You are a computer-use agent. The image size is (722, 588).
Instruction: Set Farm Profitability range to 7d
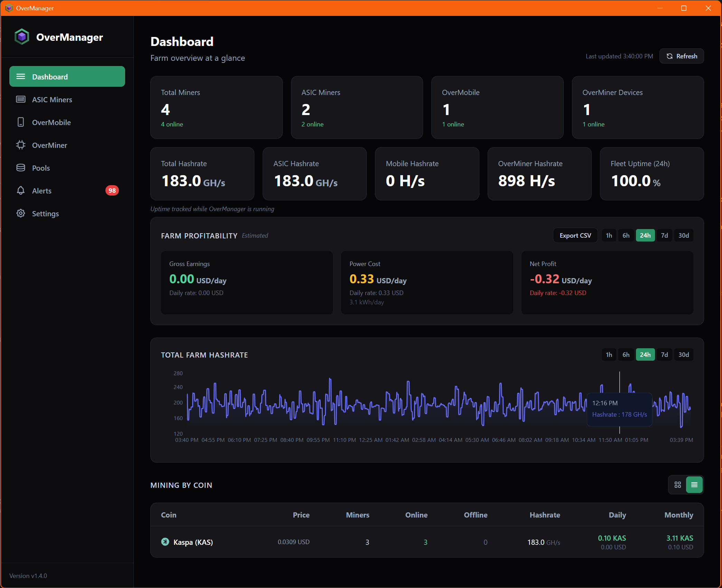point(664,235)
